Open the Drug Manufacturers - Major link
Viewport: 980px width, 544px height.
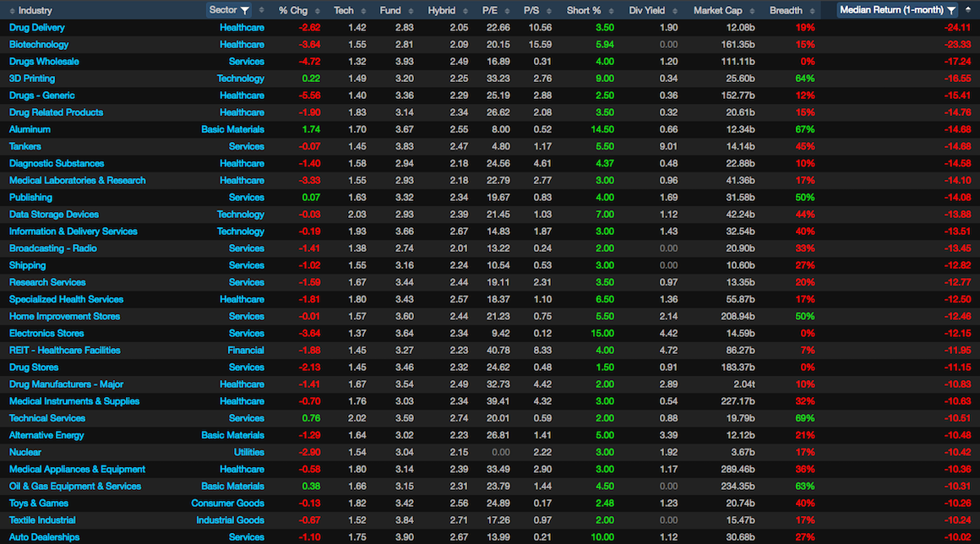66,384
